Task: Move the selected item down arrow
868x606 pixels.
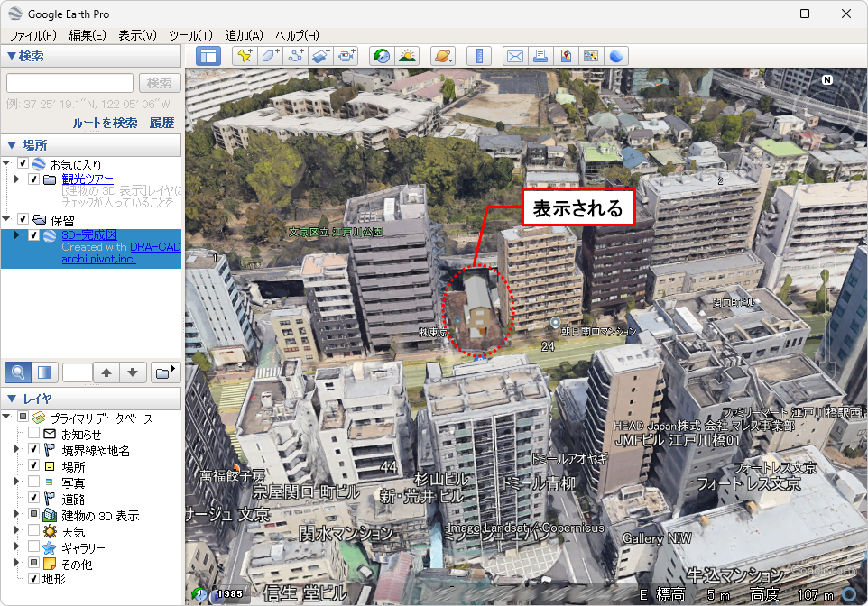Action: 133,372
